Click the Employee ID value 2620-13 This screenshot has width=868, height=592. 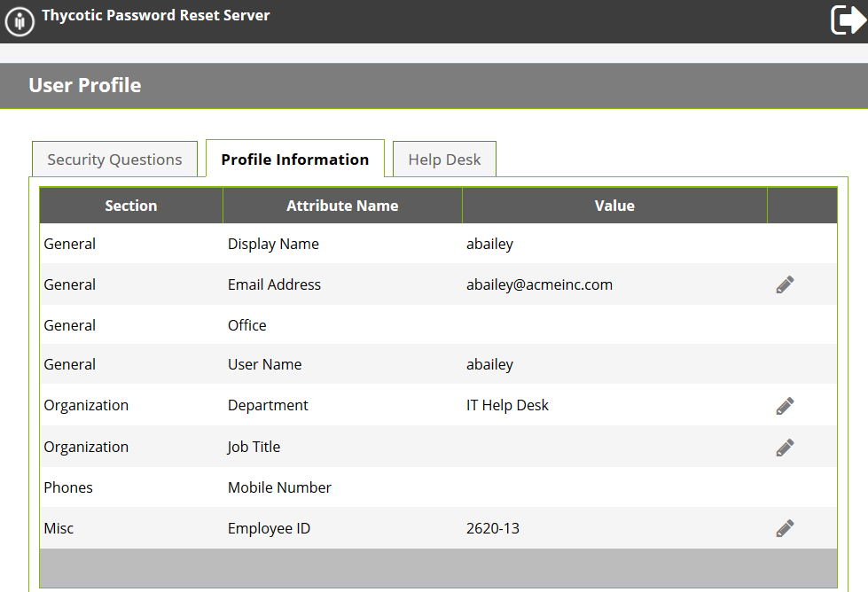[492, 528]
